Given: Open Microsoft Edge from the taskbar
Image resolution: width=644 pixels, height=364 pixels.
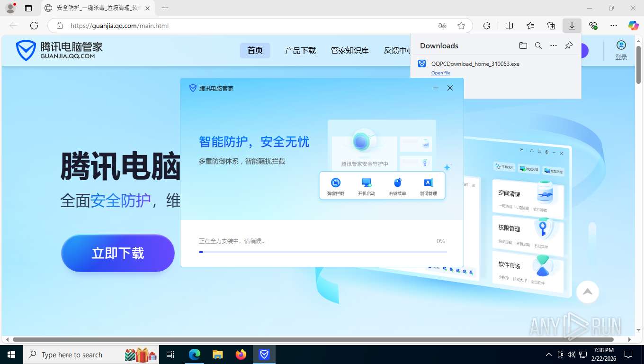Looking at the screenshot, I should [195, 355].
